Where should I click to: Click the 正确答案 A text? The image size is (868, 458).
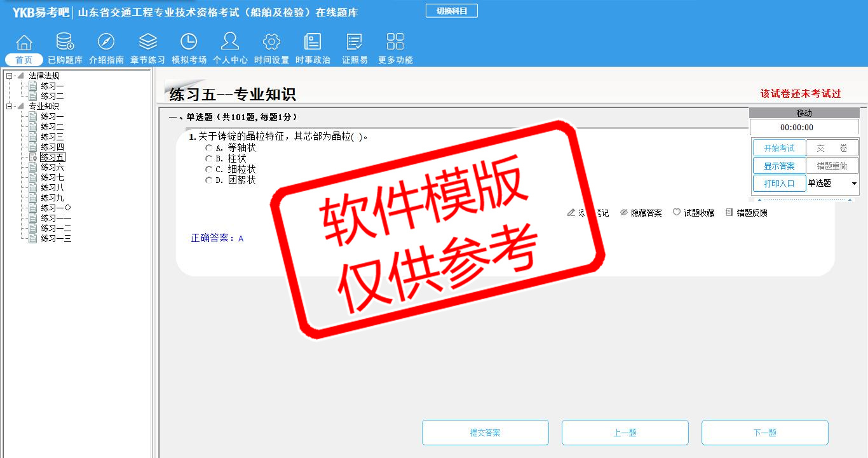(x=217, y=238)
